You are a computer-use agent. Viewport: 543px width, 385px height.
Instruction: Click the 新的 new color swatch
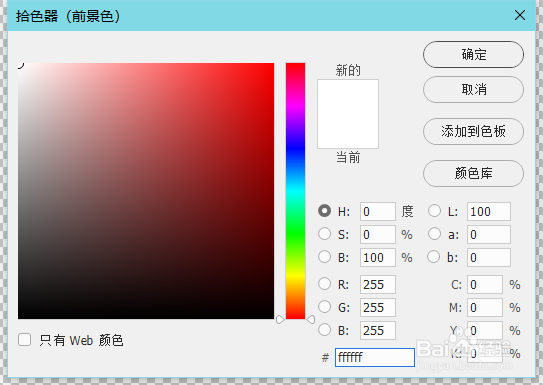(x=348, y=97)
